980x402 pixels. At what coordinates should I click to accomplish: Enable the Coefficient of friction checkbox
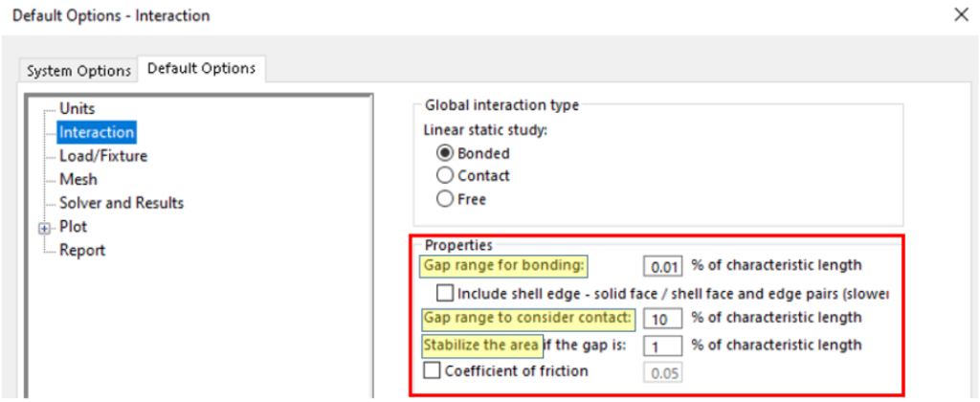pyautogui.click(x=431, y=370)
